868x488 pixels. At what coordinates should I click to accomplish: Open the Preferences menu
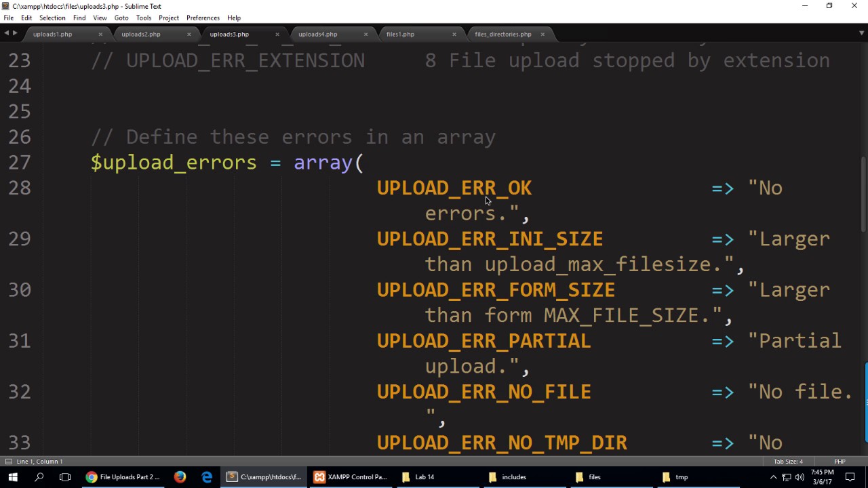[203, 18]
